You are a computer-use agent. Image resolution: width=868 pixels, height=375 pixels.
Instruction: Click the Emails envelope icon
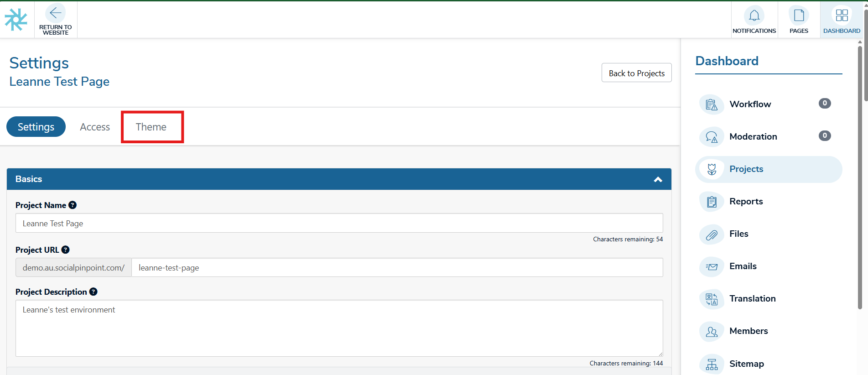712,267
